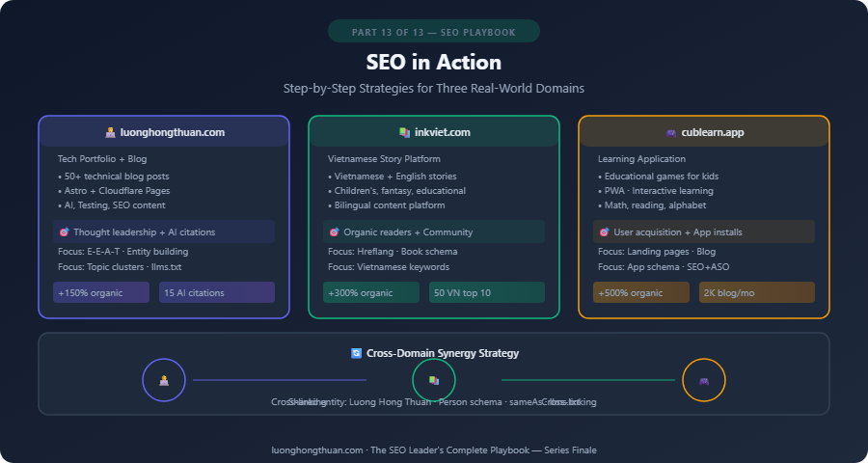Click the Educational games for kids bullet
This screenshot has width=868, height=463.
tap(658, 177)
